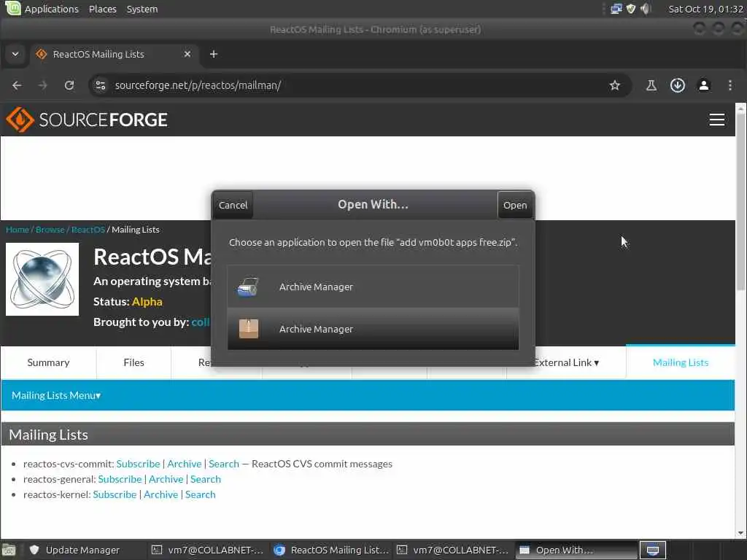Expand the Mailing Lists Menu dropdown
747x560 pixels.
pyautogui.click(x=56, y=395)
